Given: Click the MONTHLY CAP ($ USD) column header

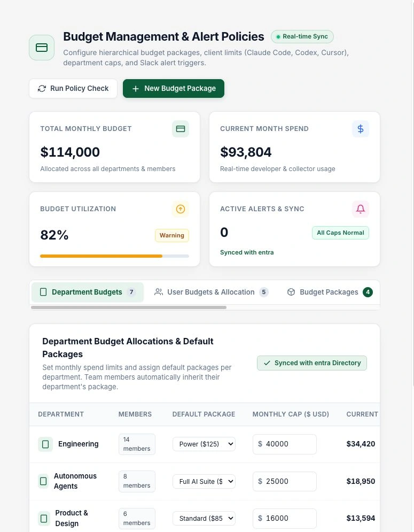Looking at the screenshot, I should [x=291, y=414].
